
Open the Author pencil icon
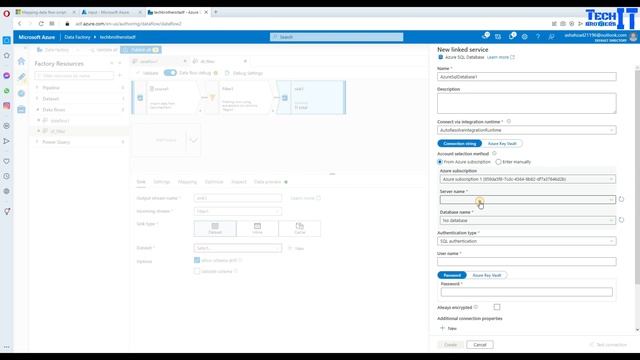point(22,77)
